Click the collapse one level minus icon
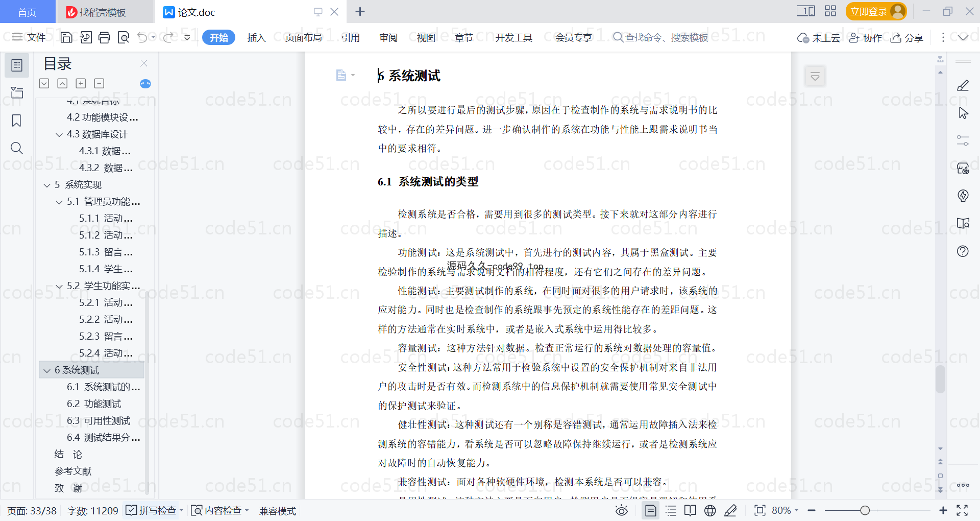The image size is (980, 521). coord(99,83)
